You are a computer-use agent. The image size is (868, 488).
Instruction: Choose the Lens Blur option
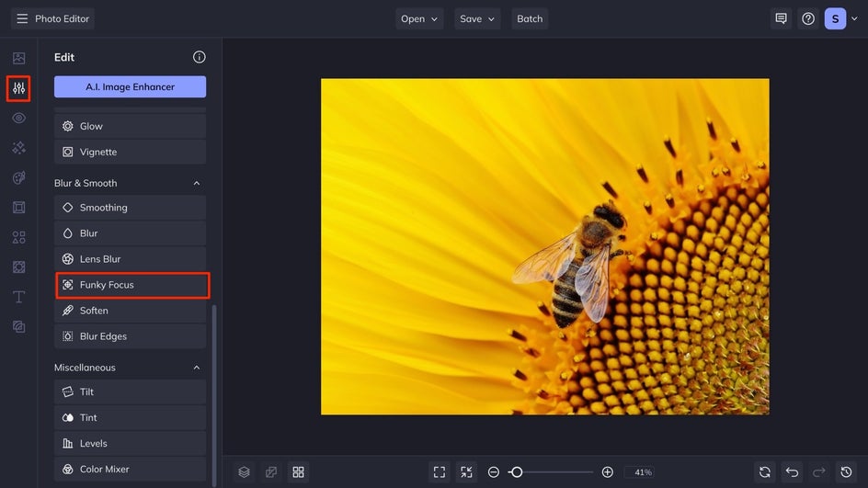(130, 259)
